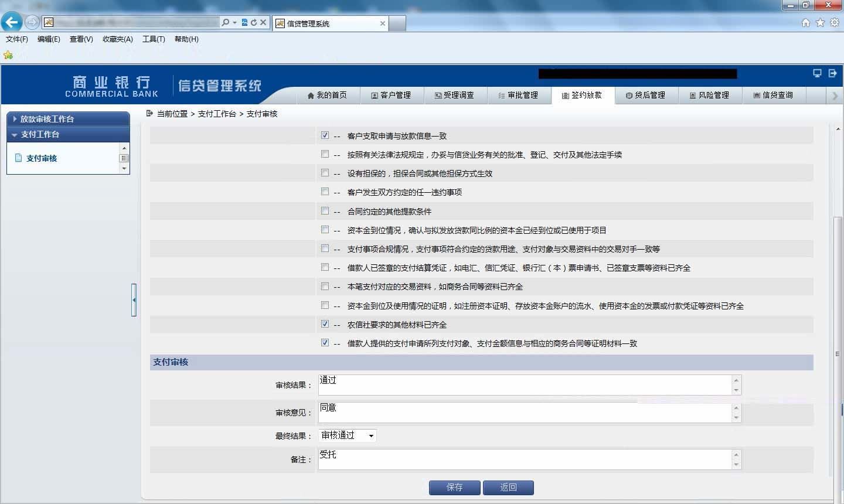Viewport: 844px width, 504px height.
Task: Collapse the sidebar using the splitter handle
Action: [x=134, y=300]
